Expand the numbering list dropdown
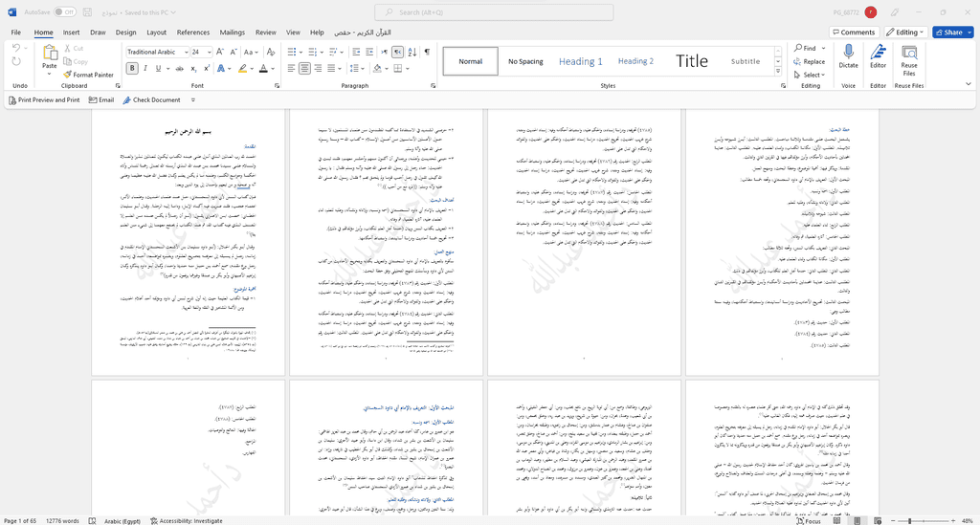This screenshot has width=980, height=525. tap(322, 52)
